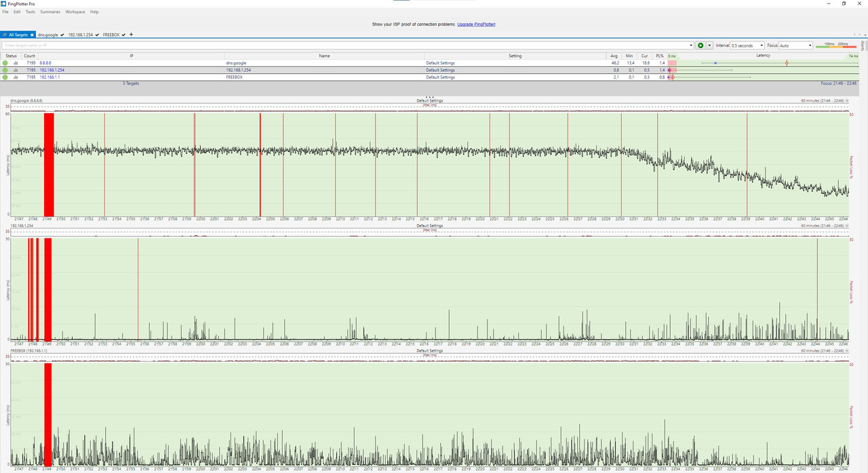Click the 8.8.8.8 IP link

click(45, 63)
